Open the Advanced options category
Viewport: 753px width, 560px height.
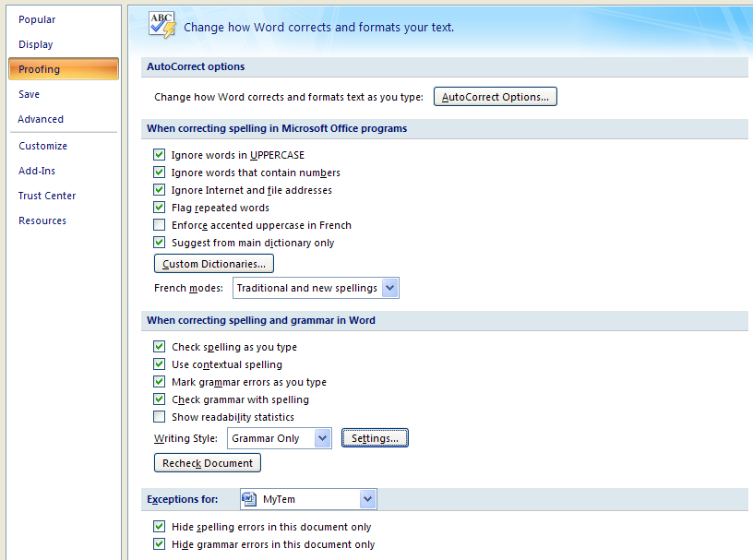point(41,119)
